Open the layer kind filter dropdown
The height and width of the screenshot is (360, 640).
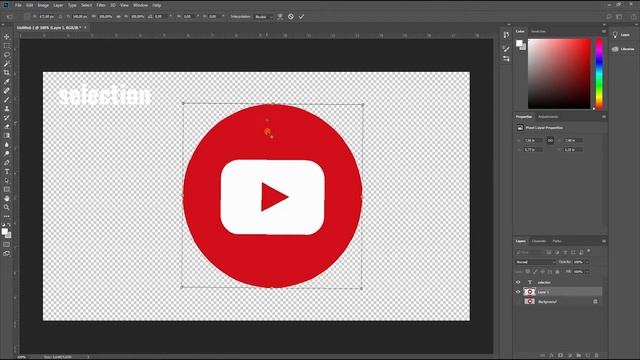[530, 253]
